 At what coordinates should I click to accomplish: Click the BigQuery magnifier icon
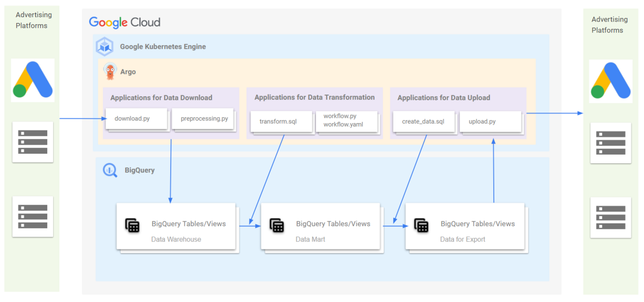(110, 170)
